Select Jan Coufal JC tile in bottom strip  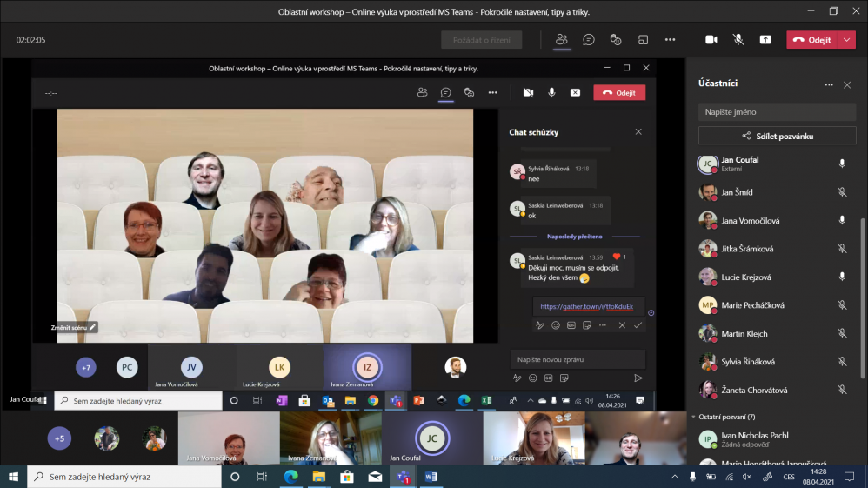pyautogui.click(x=431, y=438)
